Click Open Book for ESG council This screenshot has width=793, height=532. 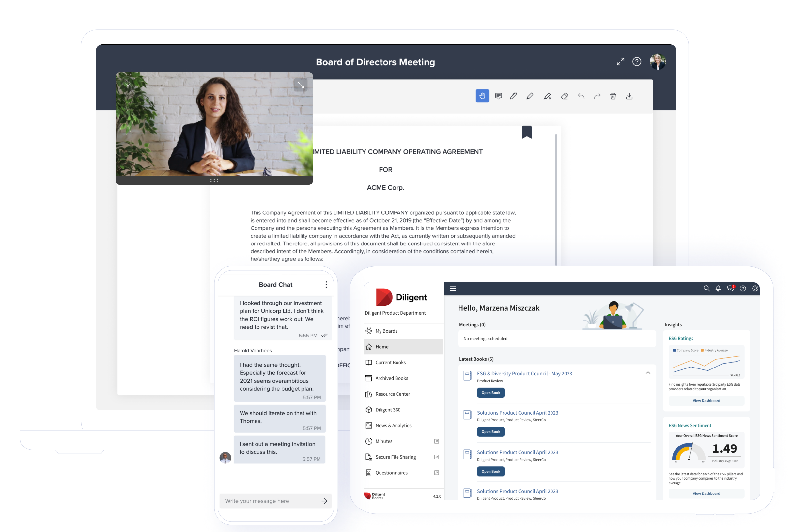[490, 393]
